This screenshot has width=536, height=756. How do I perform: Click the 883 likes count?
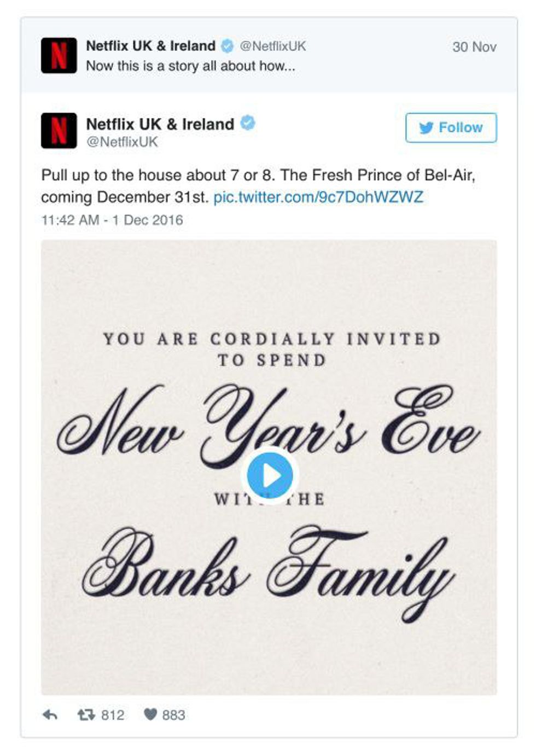tap(173, 714)
